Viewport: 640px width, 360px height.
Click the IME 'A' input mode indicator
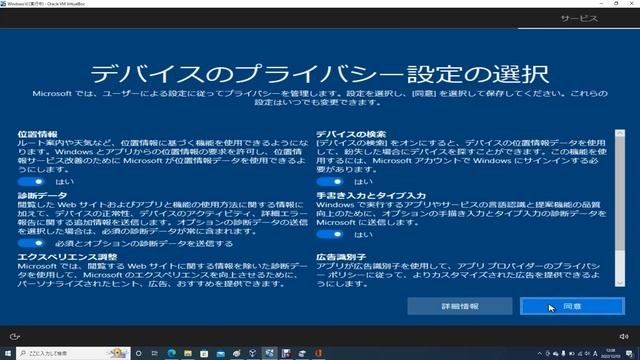[x=596, y=353]
